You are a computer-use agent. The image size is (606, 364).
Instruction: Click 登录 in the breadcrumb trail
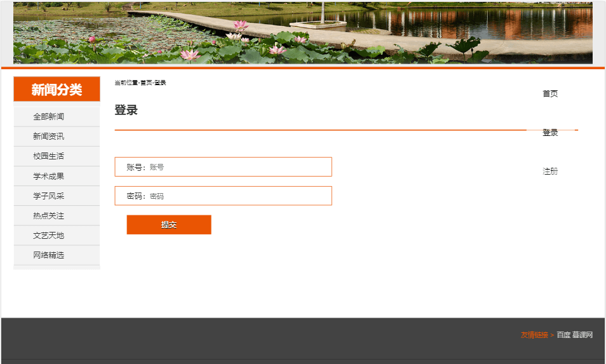click(160, 83)
